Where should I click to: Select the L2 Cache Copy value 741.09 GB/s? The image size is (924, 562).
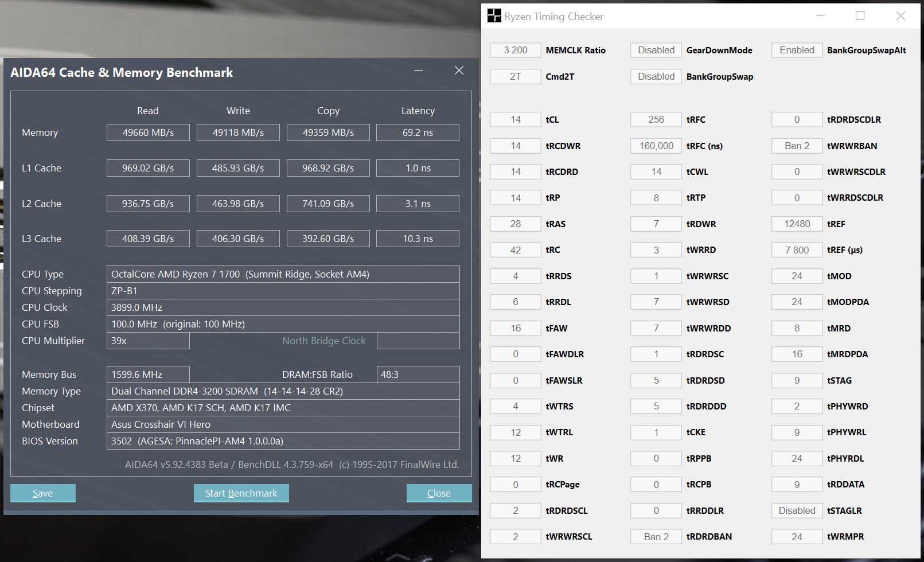pos(328,204)
